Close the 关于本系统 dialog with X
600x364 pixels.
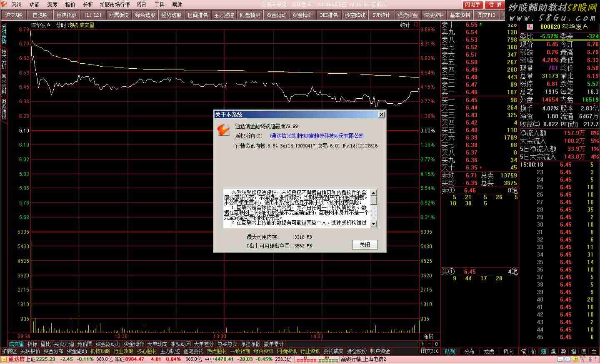point(381,115)
